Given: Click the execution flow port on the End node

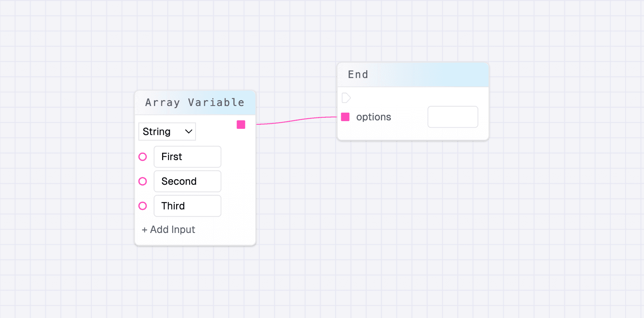Looking at the screenshot, I should [346, 98].
